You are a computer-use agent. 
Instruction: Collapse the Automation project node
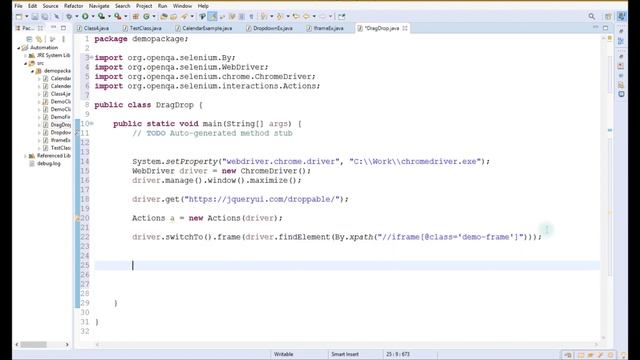click(18, 48)
